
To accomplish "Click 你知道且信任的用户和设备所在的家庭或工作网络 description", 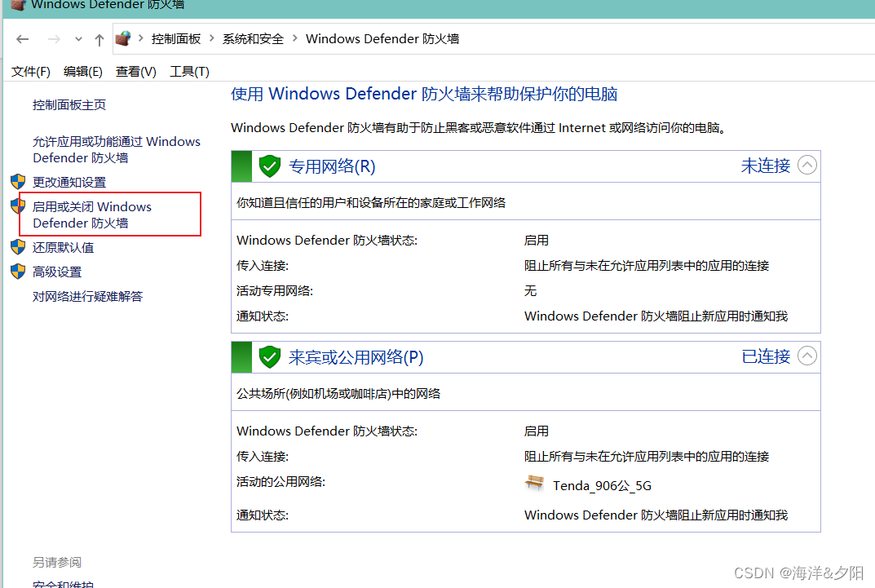I will point(371,203).
